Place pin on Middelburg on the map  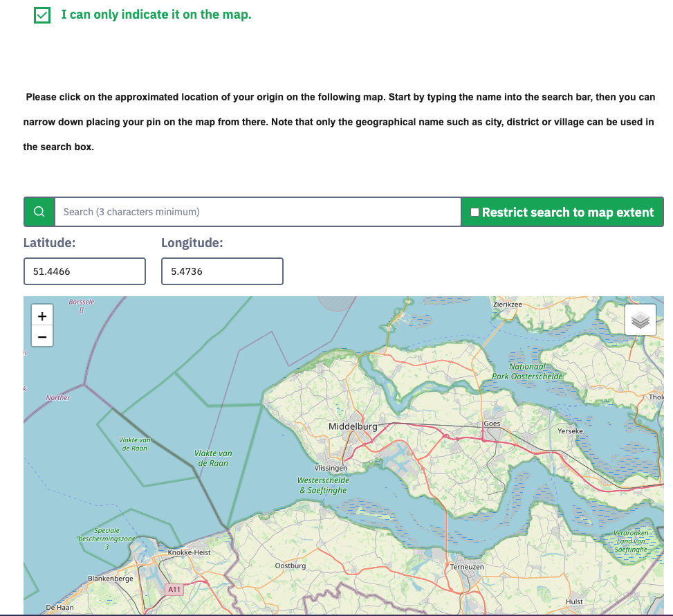tap(353, 426)
